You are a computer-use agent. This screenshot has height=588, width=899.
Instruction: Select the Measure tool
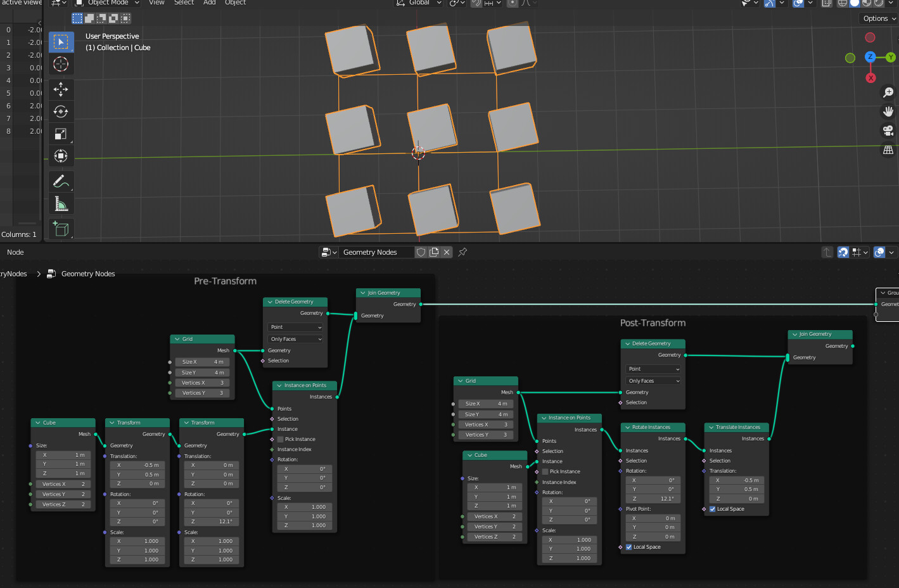tap(61, 203)
